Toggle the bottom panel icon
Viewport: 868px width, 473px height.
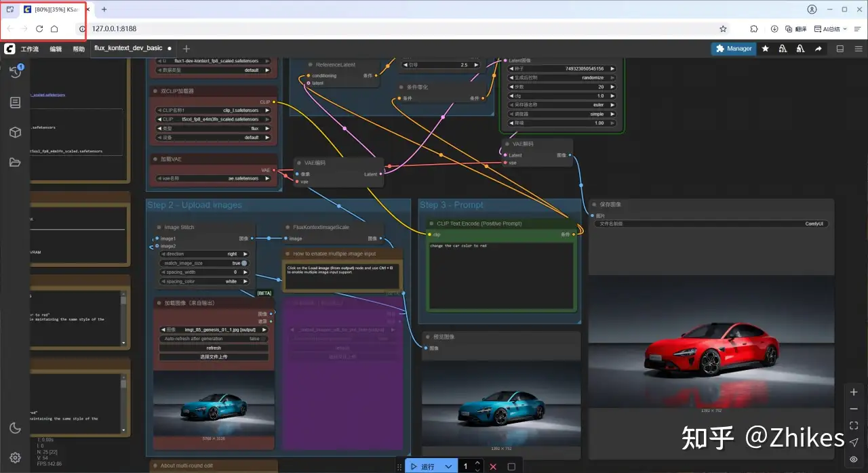tap(840, 49)
